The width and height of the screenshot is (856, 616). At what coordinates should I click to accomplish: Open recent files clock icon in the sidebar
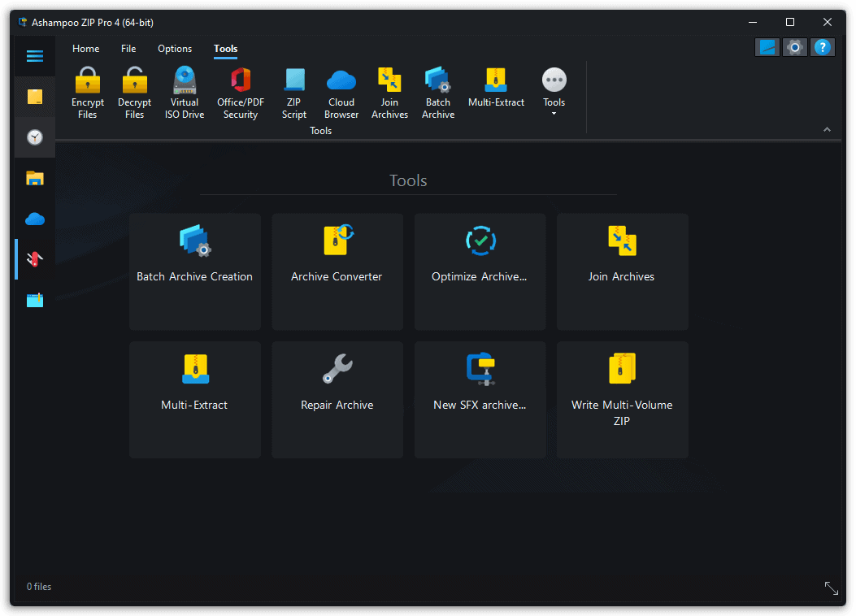click(35, 137)
